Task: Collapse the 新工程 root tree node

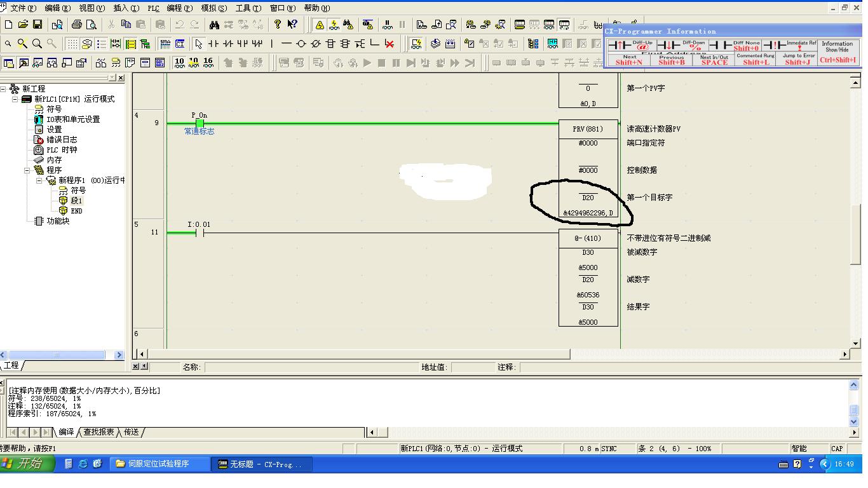Action: pos(4,89)
